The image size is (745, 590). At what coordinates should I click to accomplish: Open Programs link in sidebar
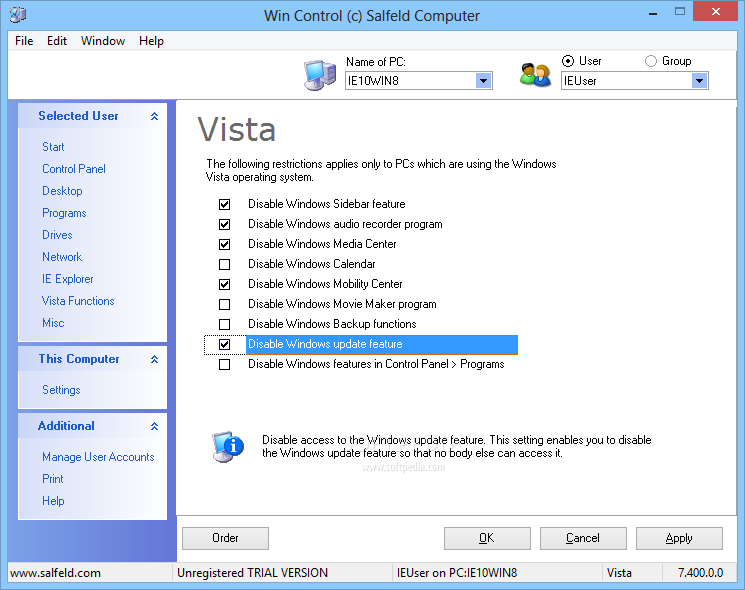pyautogui.click(x=64, y=213)
